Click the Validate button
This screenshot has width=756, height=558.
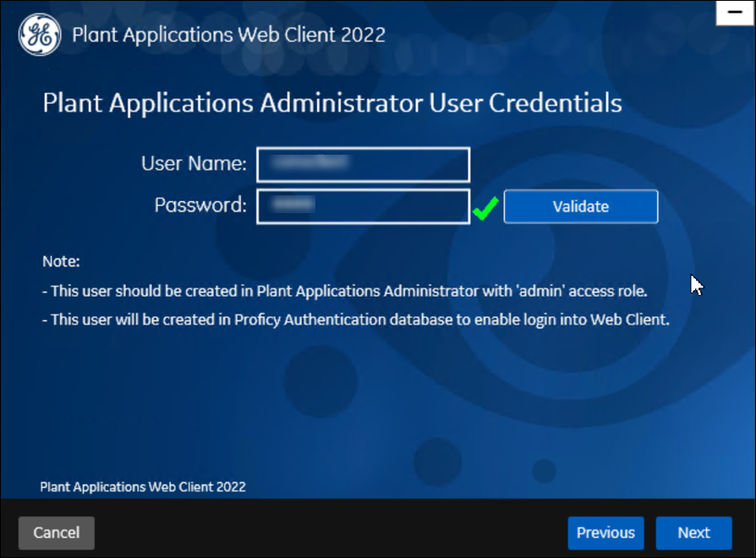click(580, 207)
